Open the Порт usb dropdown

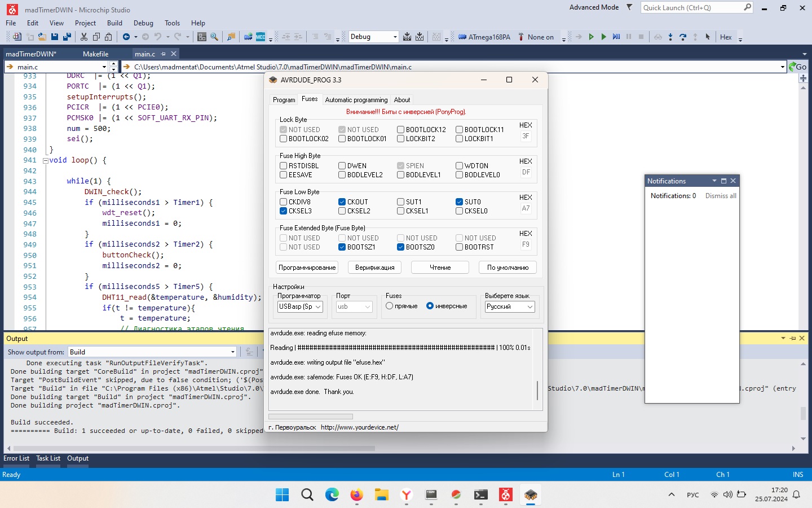point(354,306)
